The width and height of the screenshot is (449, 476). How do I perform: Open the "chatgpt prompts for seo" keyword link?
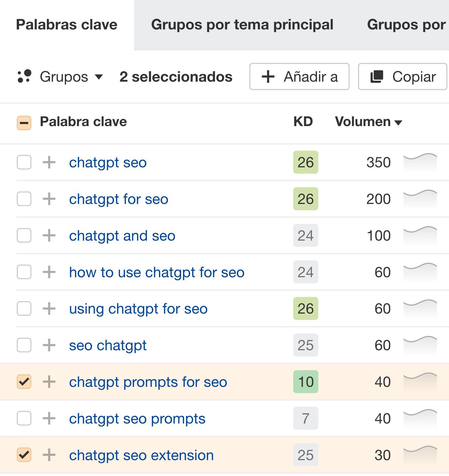pyautogui.click(x=148, y=382)
